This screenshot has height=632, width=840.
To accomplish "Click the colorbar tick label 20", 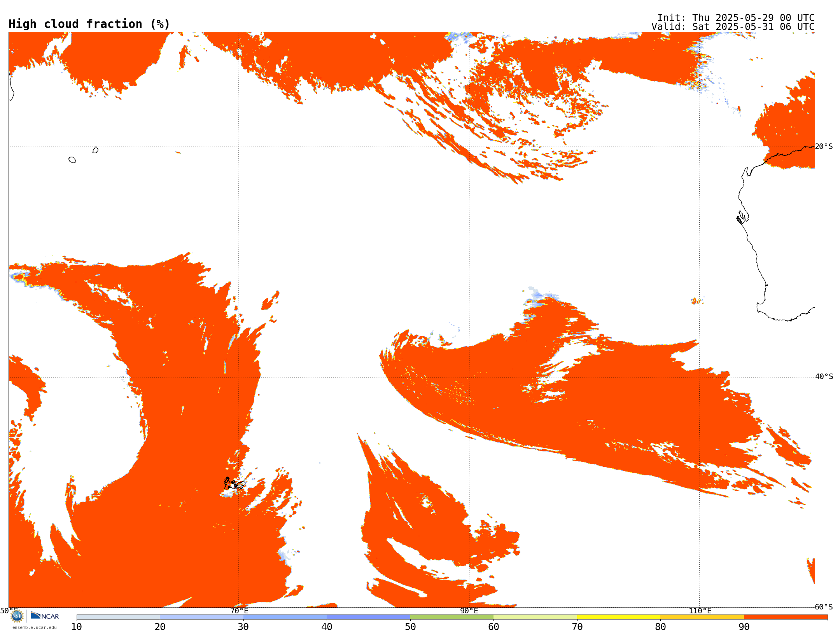I will [160, 627].
